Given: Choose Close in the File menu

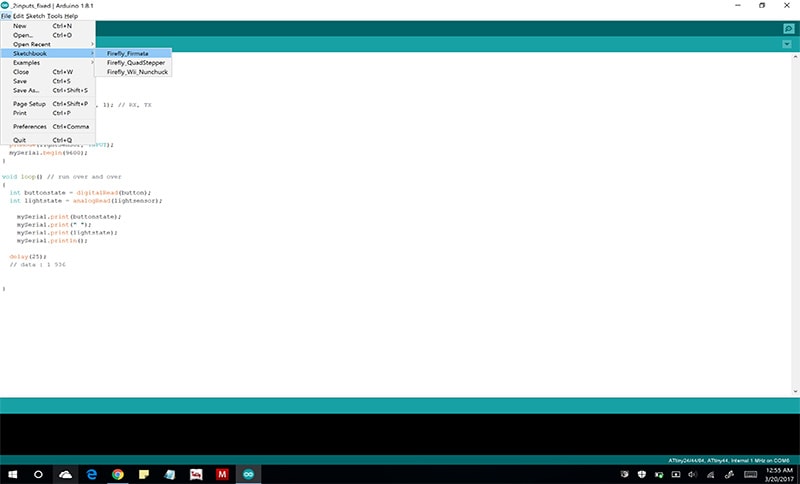Looking at the screenshot, I should (48, 72).
